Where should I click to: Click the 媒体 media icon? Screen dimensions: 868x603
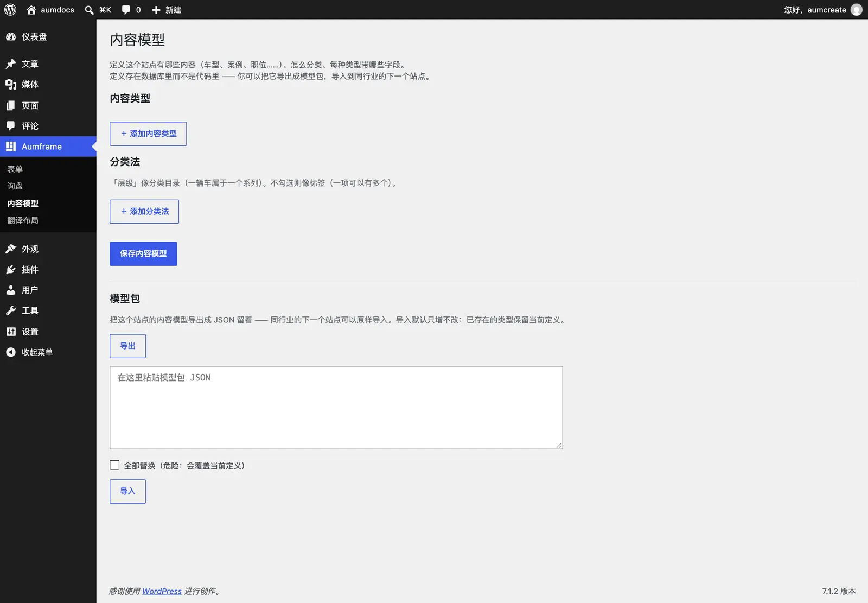[x=11, y=85]
